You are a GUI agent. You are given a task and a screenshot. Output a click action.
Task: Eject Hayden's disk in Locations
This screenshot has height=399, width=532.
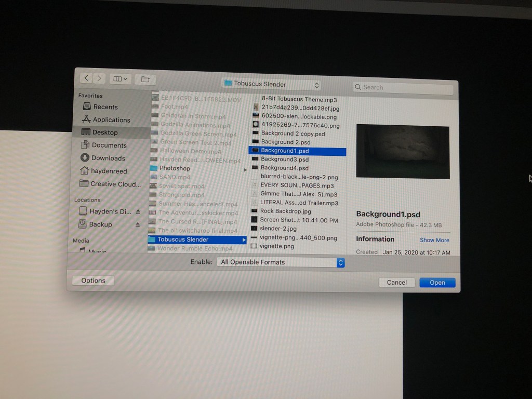pos(138,212)
